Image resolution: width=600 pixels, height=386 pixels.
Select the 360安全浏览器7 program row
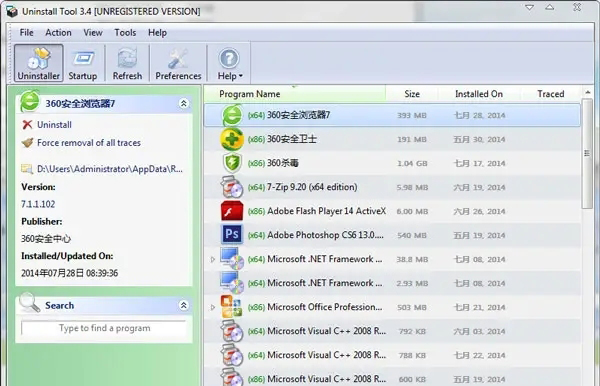392,115
